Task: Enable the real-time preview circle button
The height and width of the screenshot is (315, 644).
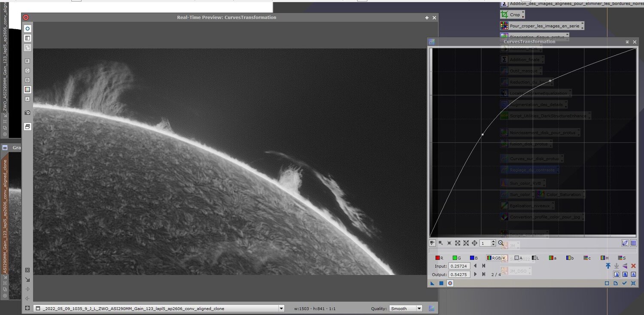Action: click(450, 283)
